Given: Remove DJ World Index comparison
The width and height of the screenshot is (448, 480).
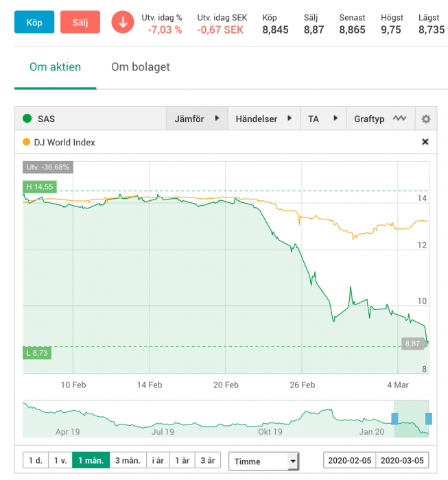Looking at the screenshot, I should (425, 142).
